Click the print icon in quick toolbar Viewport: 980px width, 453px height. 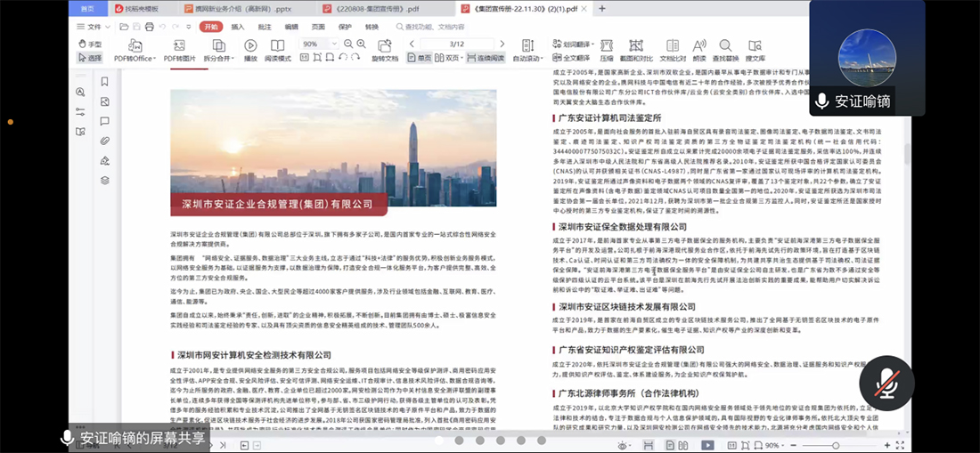coord(150,27)
